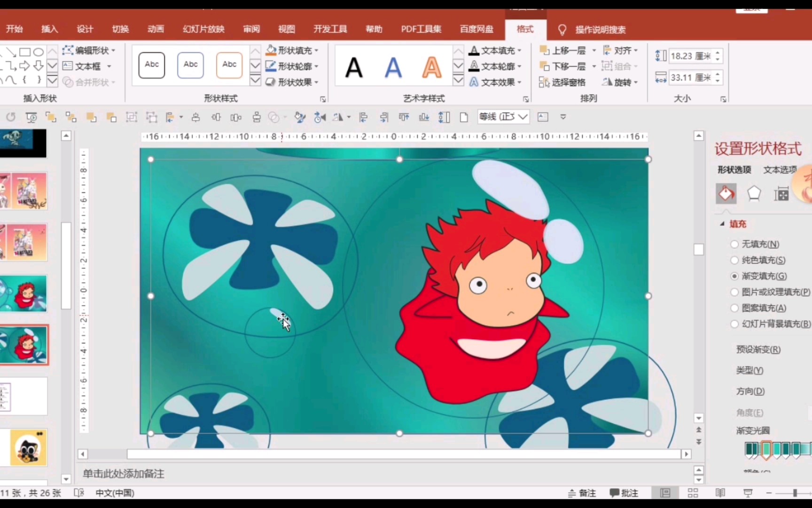Click the 备注 notes button in status bar
The height and width of the screenshot is (508, 812).
pos(582,493)
